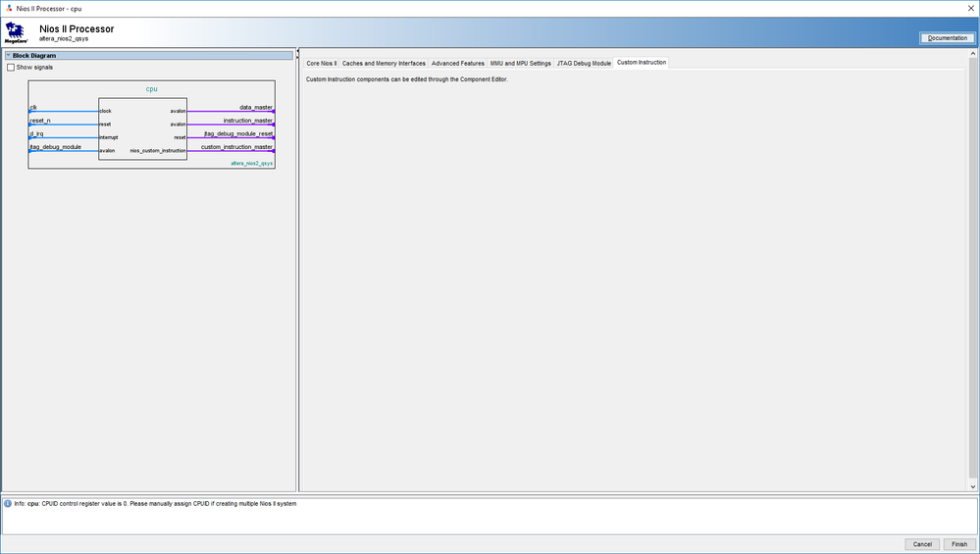Click the info icon in message panel

(8, 503)
